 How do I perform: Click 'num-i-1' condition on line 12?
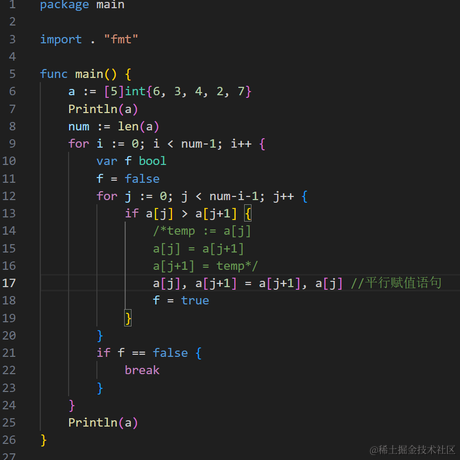point(233,196)
